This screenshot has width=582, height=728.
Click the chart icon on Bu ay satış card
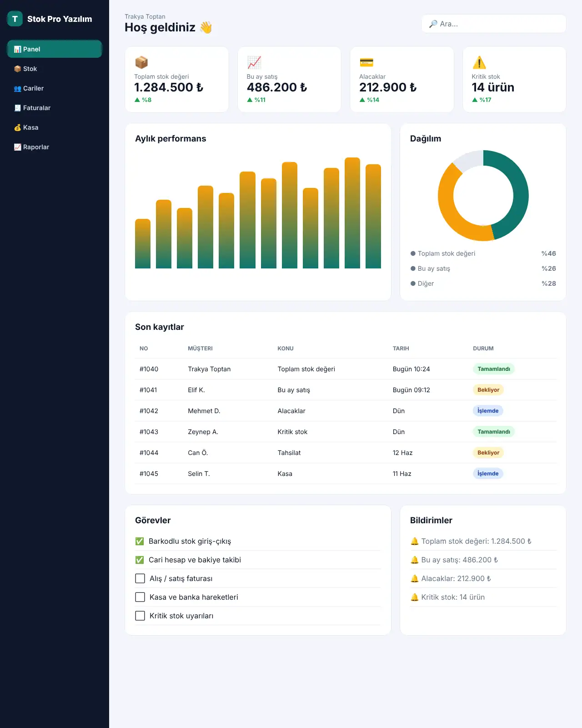254,62
